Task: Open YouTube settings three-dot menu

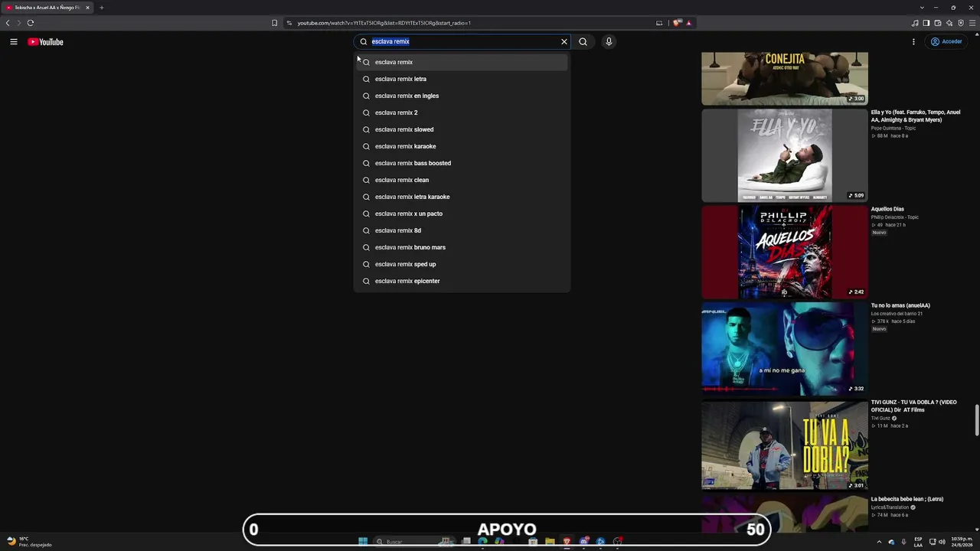Action: click(x=913, y=42)
